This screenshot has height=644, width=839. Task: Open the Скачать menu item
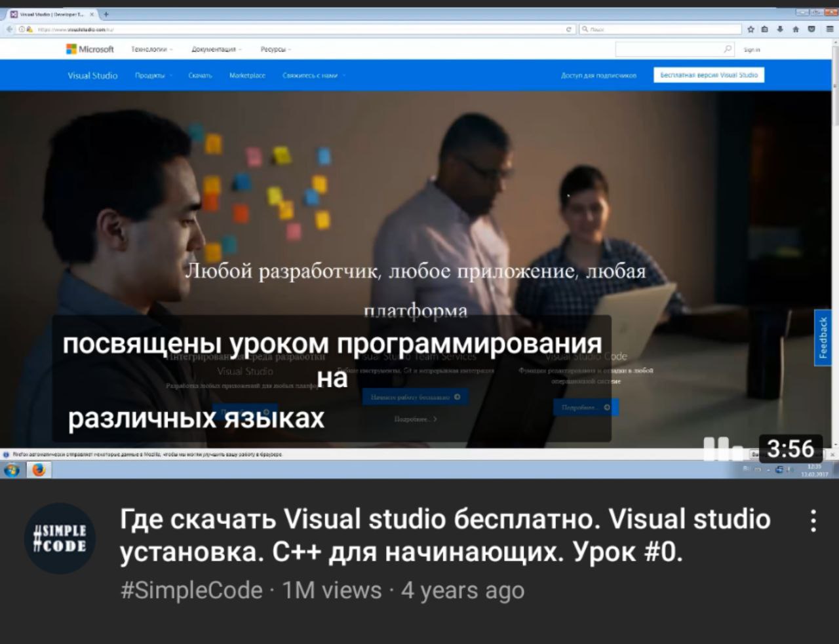(x=200, y=75)
